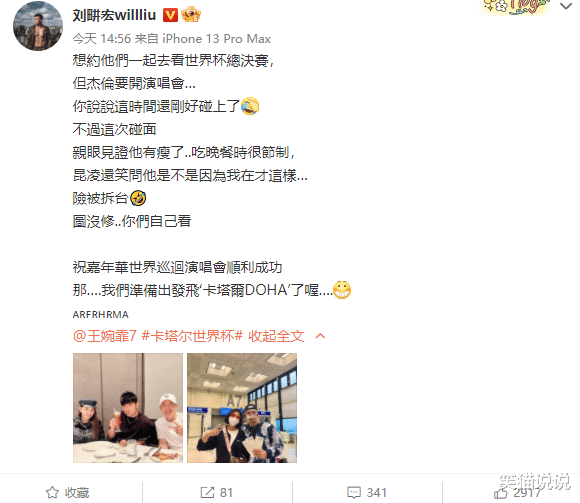Viewport: 580px width, 503px height.
Task: Open the #卡塔尔世界杯# hashtag topic
Action: (192, 336)
